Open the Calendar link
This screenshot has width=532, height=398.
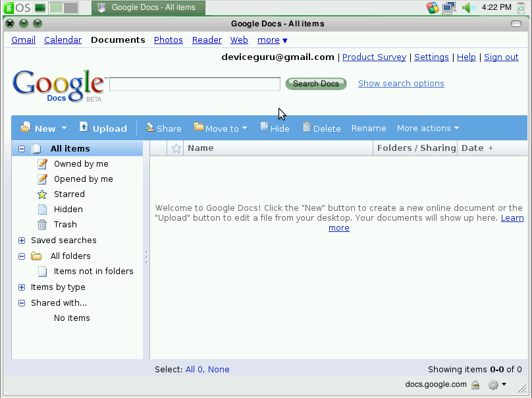(x=63, y=40)
